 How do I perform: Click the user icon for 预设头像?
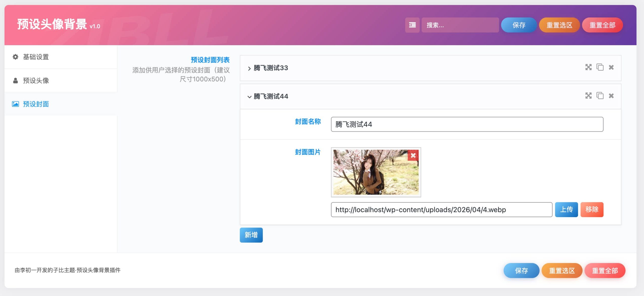click(15, 80)
